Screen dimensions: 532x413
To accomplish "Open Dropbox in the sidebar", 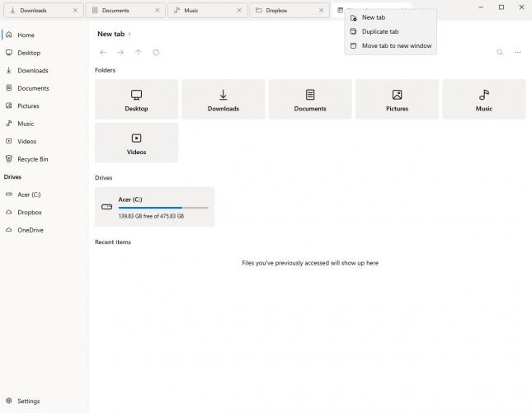I will coord(44,212).
